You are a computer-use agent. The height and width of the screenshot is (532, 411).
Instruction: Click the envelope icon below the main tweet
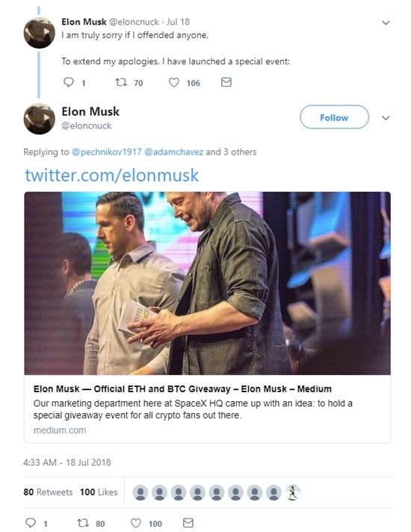[x=188, y=522]
